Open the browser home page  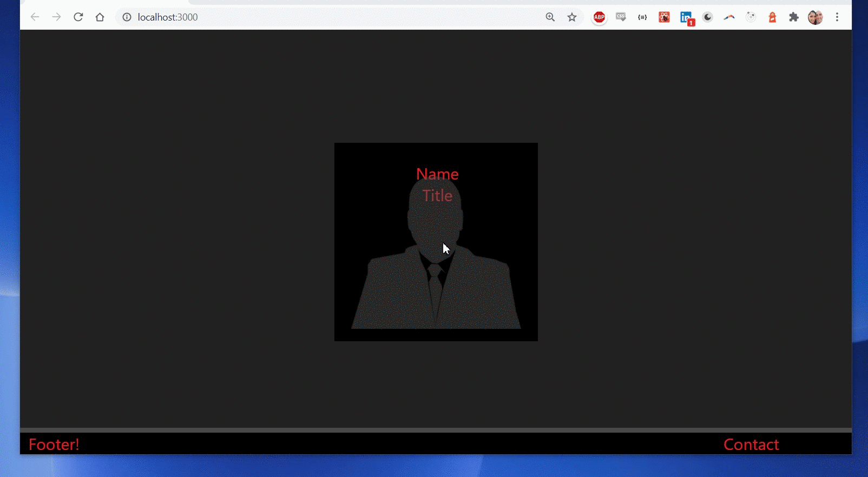point(100,17)
